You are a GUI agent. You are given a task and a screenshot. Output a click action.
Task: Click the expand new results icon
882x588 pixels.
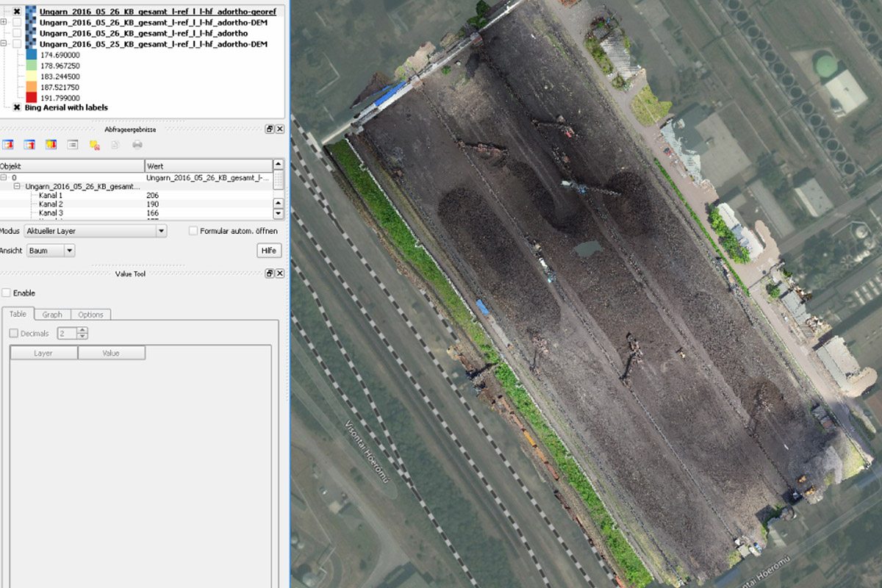pos(51,145)
